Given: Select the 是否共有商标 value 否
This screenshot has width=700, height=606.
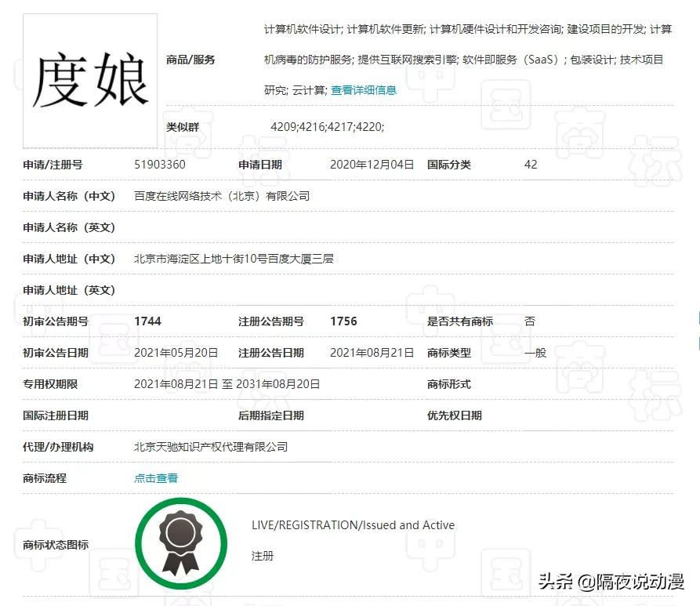Looking at the screenshot, I should (x=530, y=321).
